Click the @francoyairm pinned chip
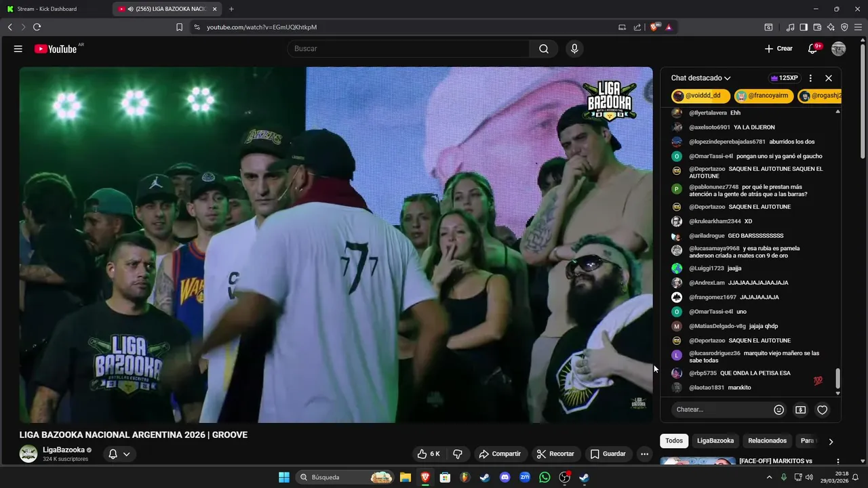Image resolution: width=868 pixels, height=488 pixels. coord(764,96)
